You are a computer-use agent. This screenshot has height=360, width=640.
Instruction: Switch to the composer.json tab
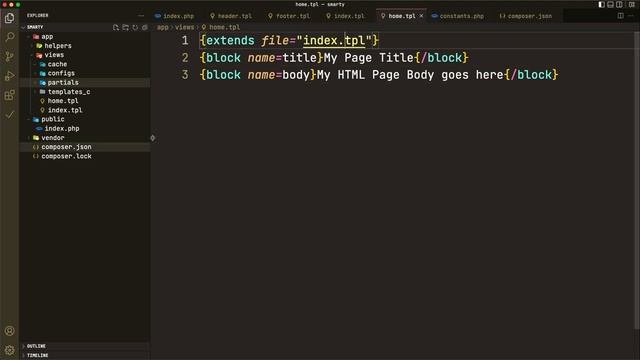[x=526, y=16]
